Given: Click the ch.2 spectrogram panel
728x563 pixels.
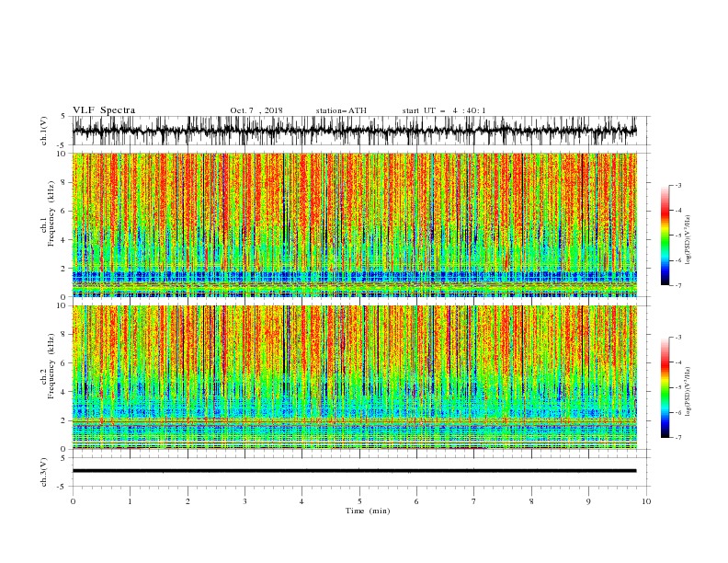Looking at the screenshot, I should pos(354,377).
